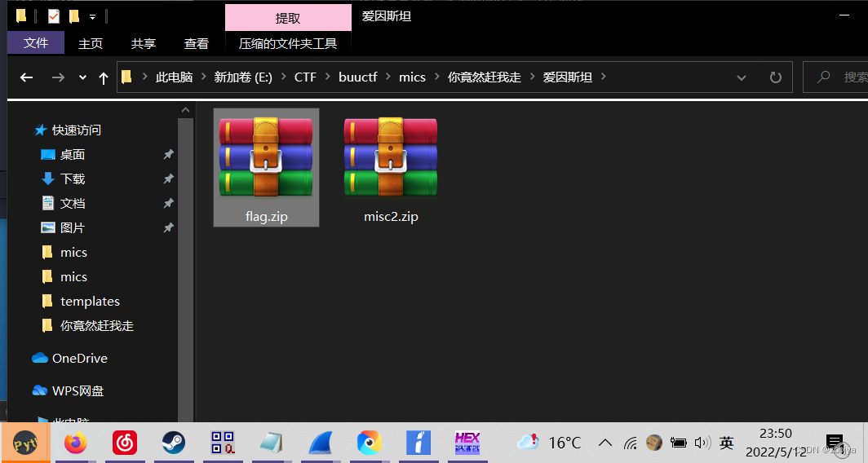
Task: Click buuctf in the address breadcrumb
Action: coord(357,77)
